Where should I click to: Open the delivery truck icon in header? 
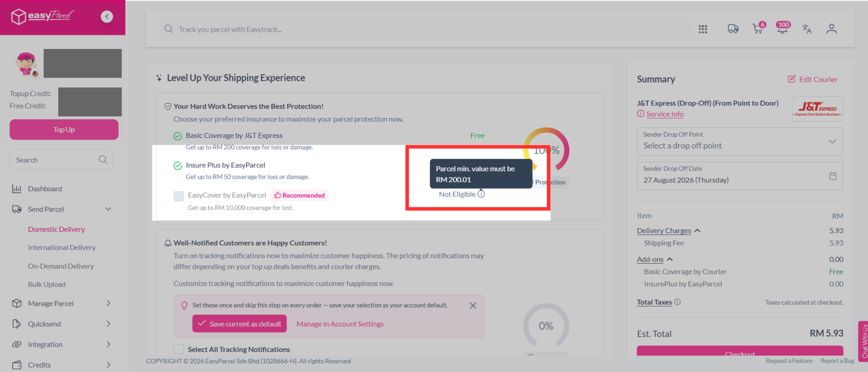(733, 29)
